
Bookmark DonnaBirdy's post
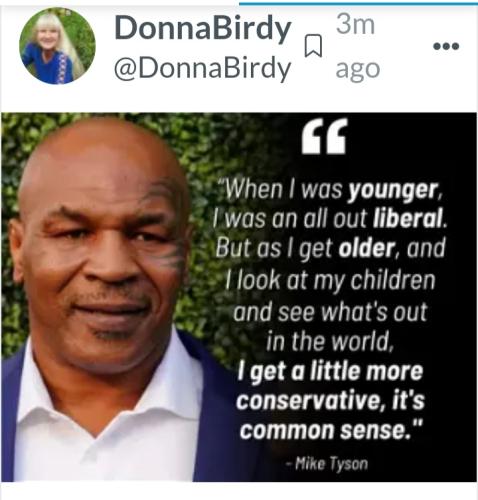click(313, 45)
